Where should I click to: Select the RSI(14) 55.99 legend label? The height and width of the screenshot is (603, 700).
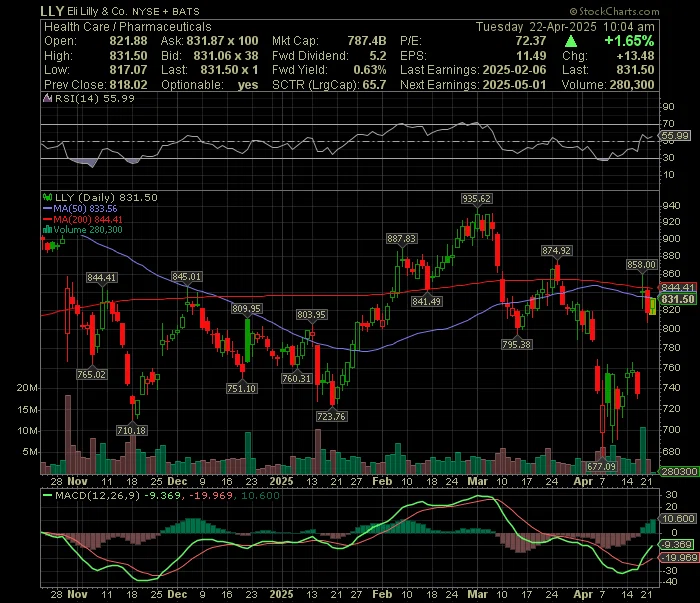click(95, 98)
